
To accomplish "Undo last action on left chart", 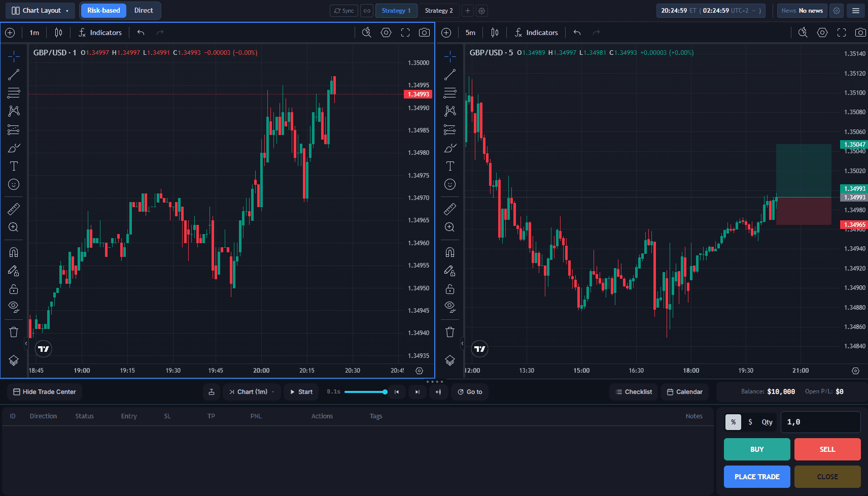I will point(141,32).
